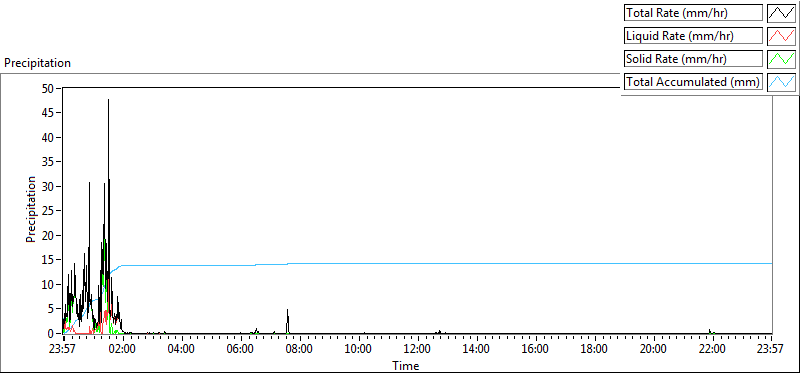Click the 20 value on the y-axis

[x=49, y=235]
